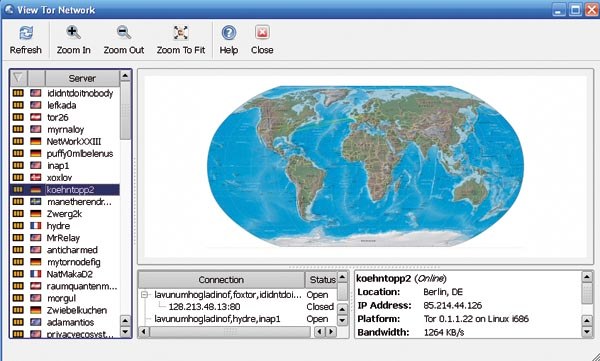Click the down arrow at the bottom of the server details scrollbar
This screenshot has width=600, height=361.
[x=587, y=332]
